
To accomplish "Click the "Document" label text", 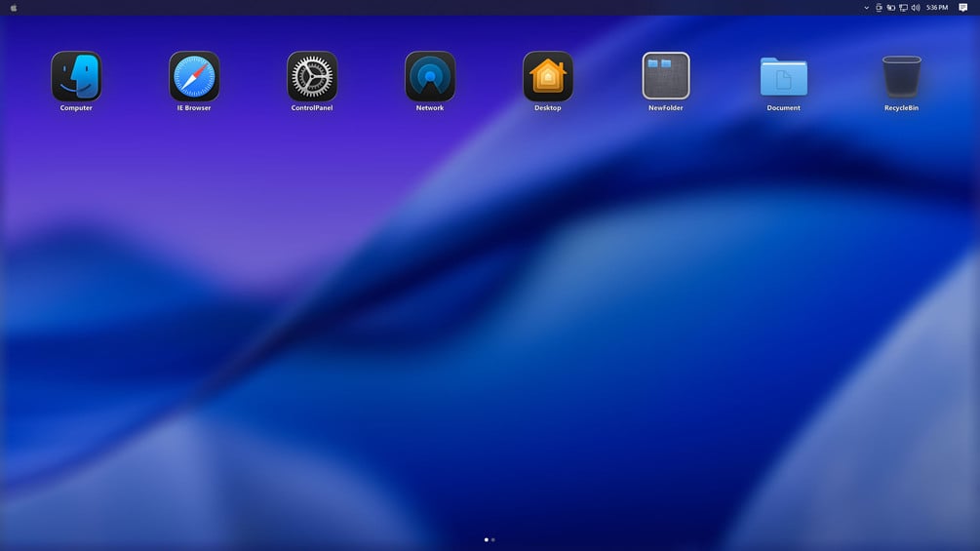I will click(x=784, y=108).
